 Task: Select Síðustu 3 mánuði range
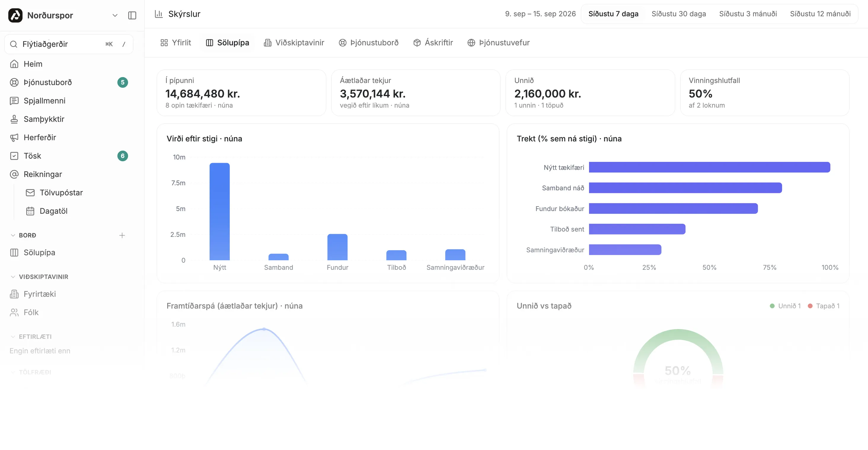[748, 14]
